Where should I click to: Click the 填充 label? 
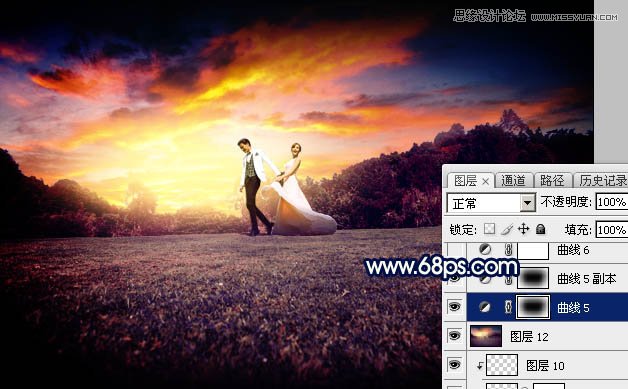578,230
